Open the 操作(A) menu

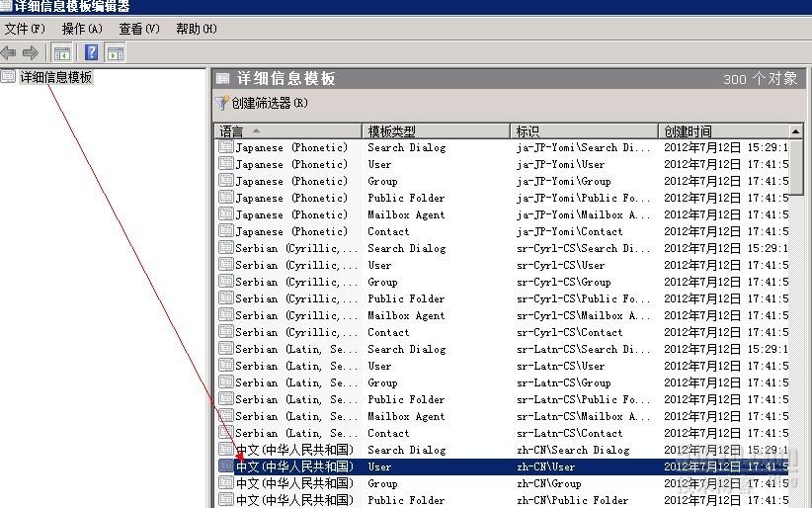click(82, 29)
